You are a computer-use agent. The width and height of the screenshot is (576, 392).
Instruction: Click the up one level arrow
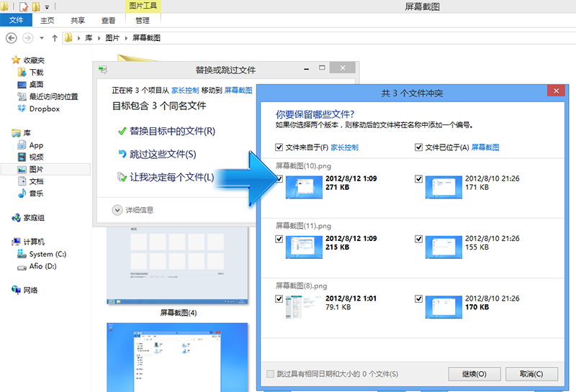(55, 38)
